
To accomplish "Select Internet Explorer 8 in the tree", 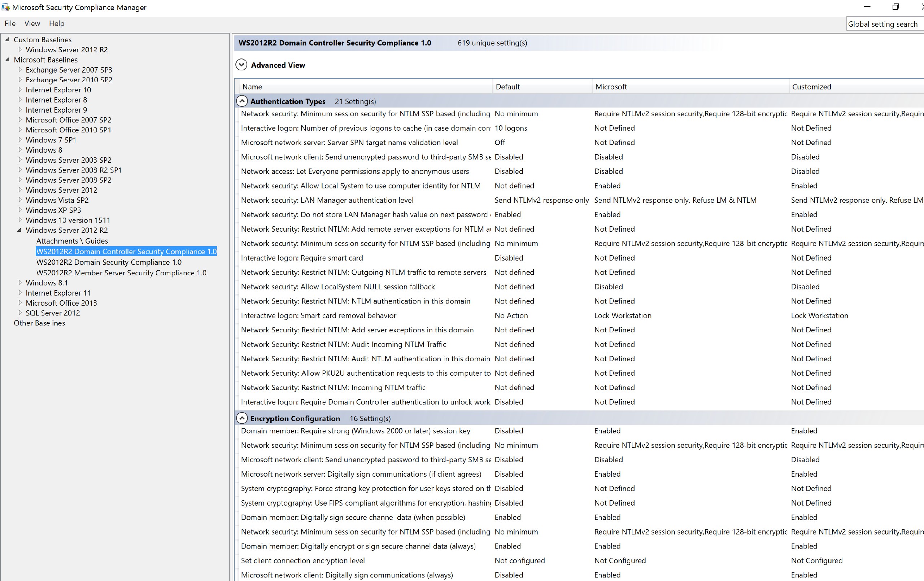I will [x=56, y=100].
